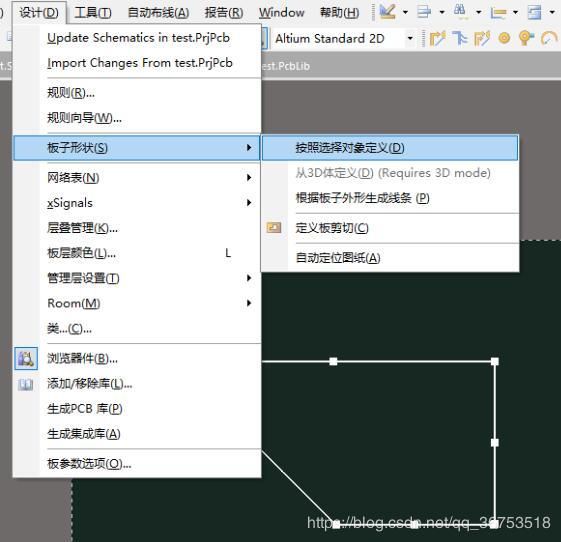
Task: Choose 生成集成库(A) entry
Action: click(x=137, y=434)
